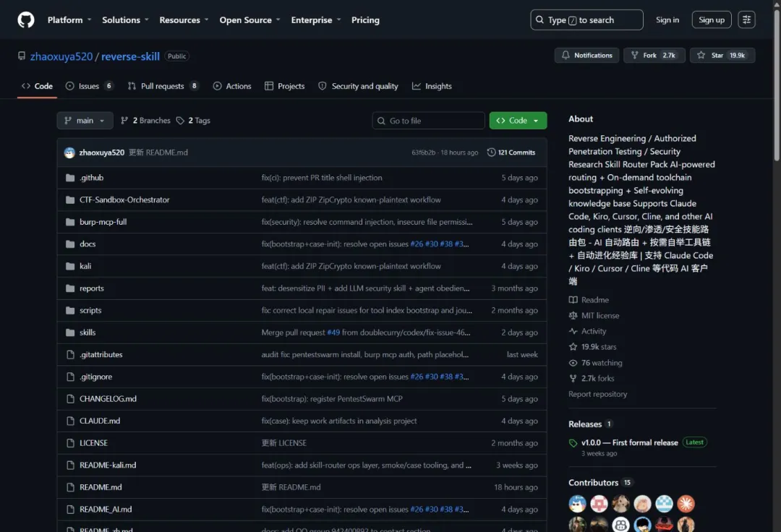781x532 pixels.
Task: Click the folder icon for .github
Action: (x=70, y=178)
